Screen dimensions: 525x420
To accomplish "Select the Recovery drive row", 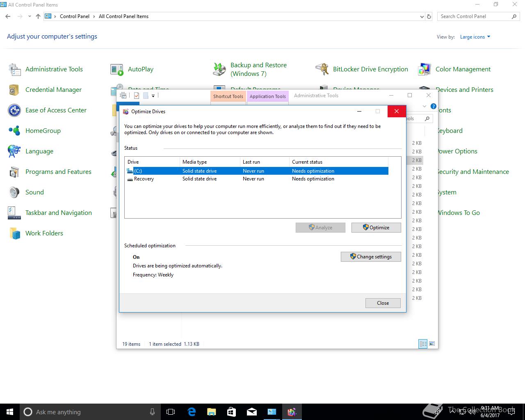I will click(x=257, y=179).
